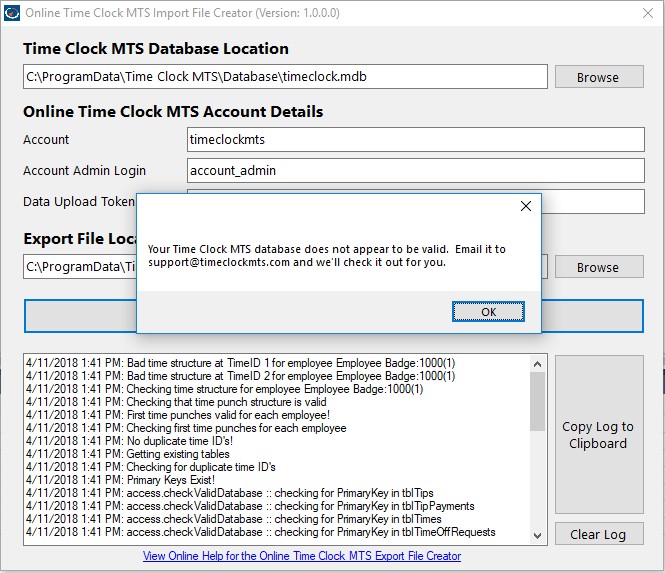Click the export file location path field

tap(80, 267)
